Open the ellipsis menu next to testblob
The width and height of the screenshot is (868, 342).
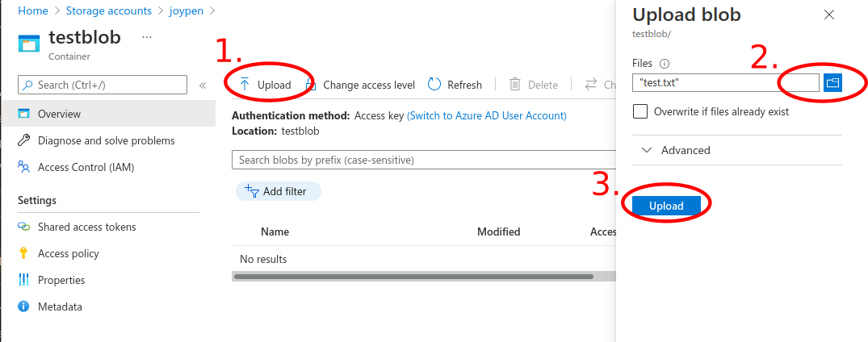[147, 37]
